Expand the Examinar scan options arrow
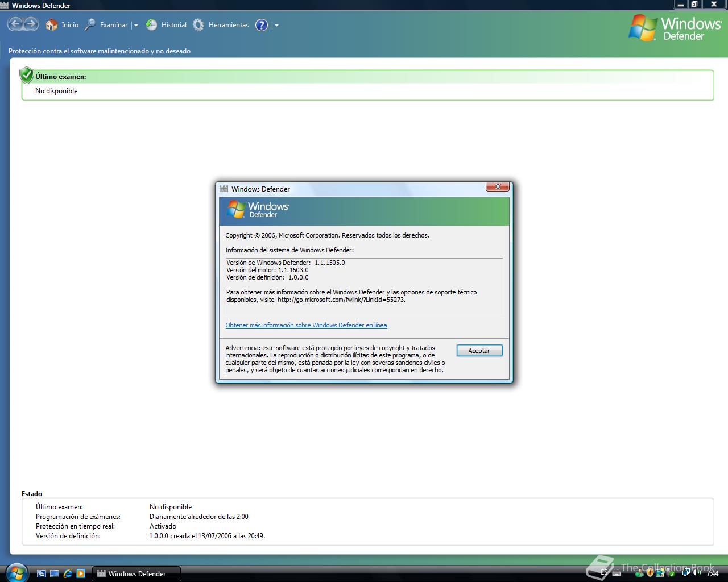 coord(136,26)
